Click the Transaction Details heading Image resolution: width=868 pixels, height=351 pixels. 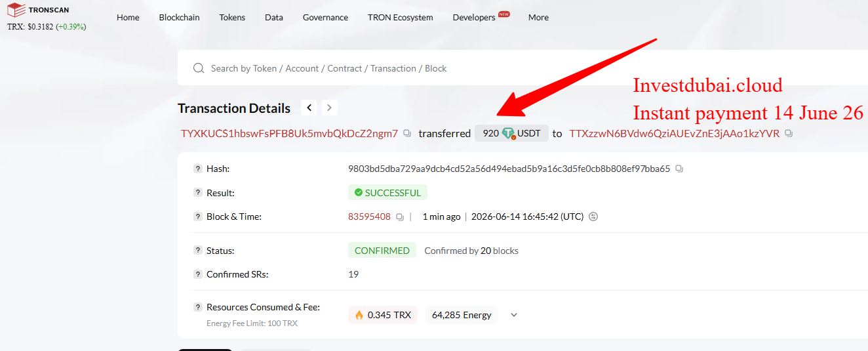[x=234, y=108]
